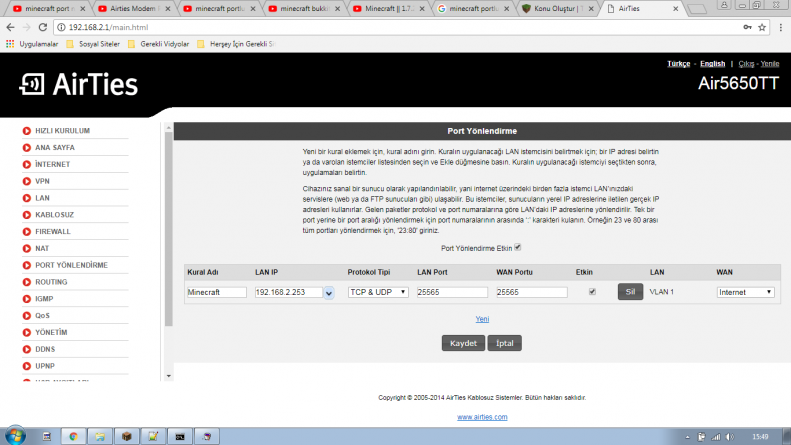Open the Chrome three-dot menu
Screen dimensions: 791x445
point(780,27)
